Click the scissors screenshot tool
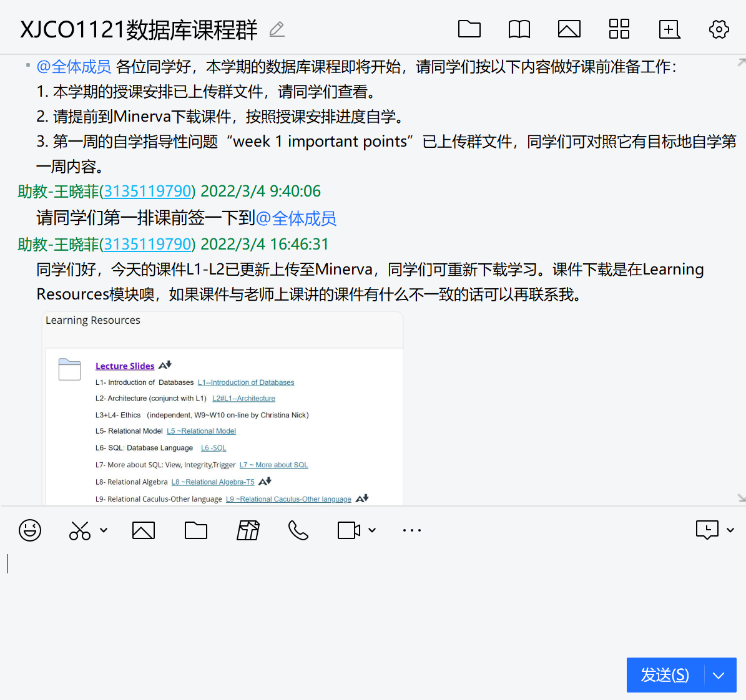The image size is (746, 700). pos(80,530)
